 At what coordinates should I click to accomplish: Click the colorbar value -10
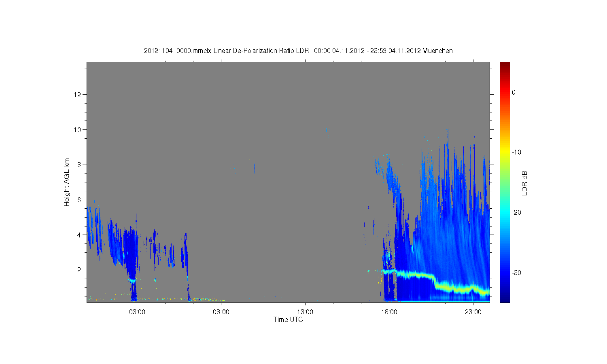pos(516,152)
